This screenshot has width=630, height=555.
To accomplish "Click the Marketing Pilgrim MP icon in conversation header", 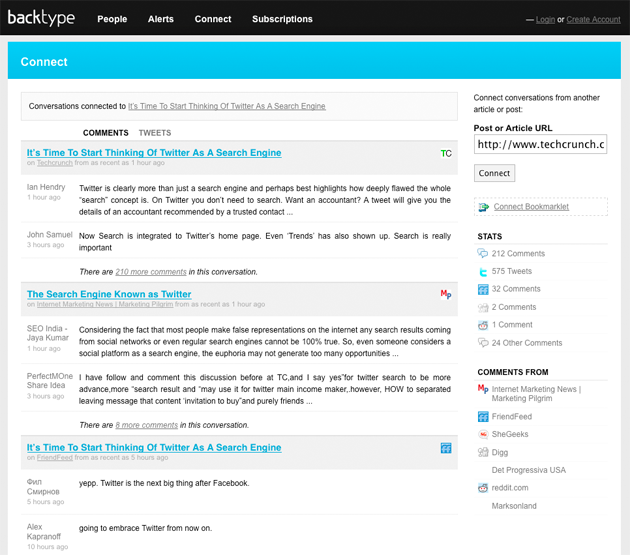I will [x=446, y=294].
